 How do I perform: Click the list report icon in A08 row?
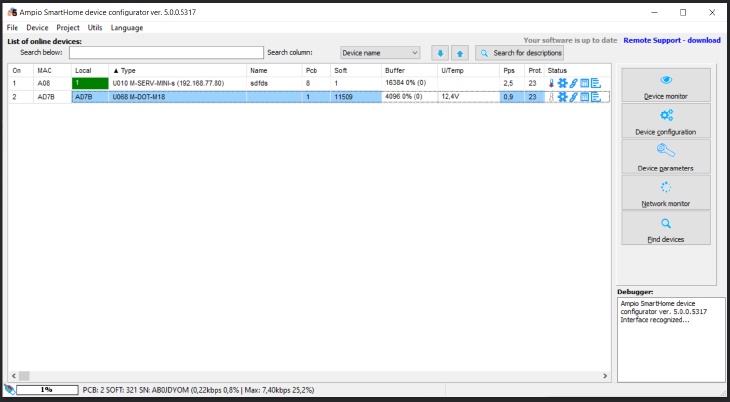click(596, 83)
